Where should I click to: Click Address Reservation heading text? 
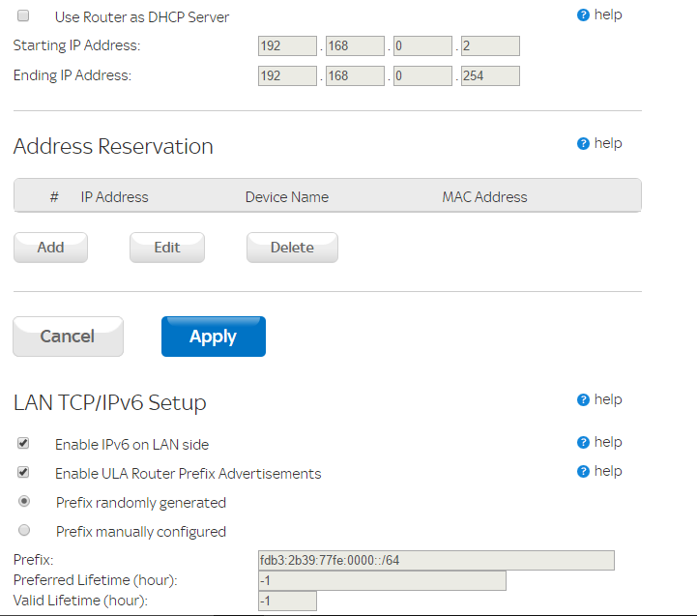(x=113, y=146)
